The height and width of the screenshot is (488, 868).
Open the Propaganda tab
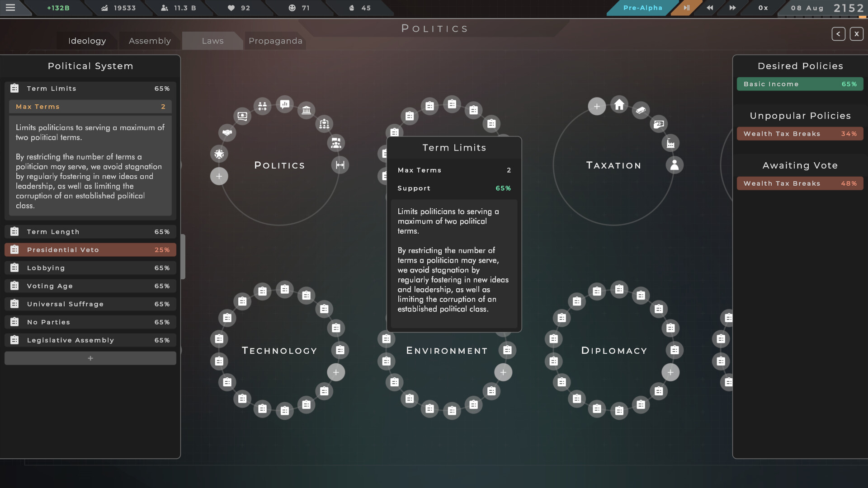pyautogui.click(x=275, y=41)
